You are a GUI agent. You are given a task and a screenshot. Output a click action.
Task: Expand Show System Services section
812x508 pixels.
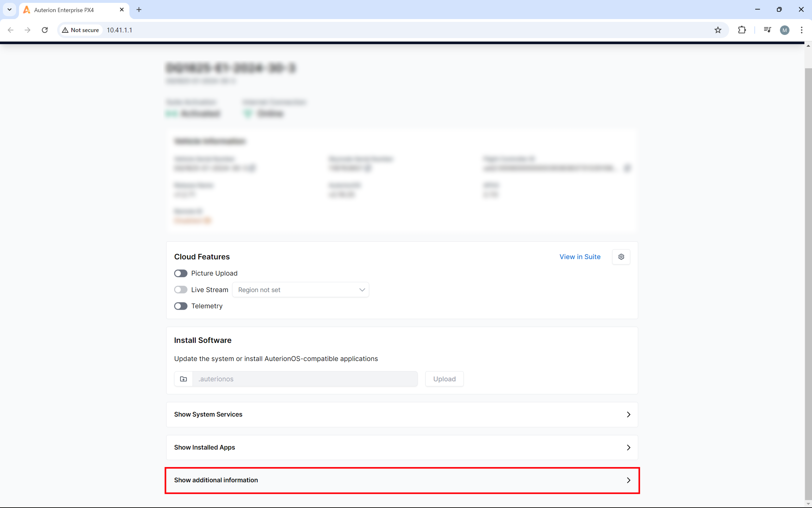click(402, 415)
